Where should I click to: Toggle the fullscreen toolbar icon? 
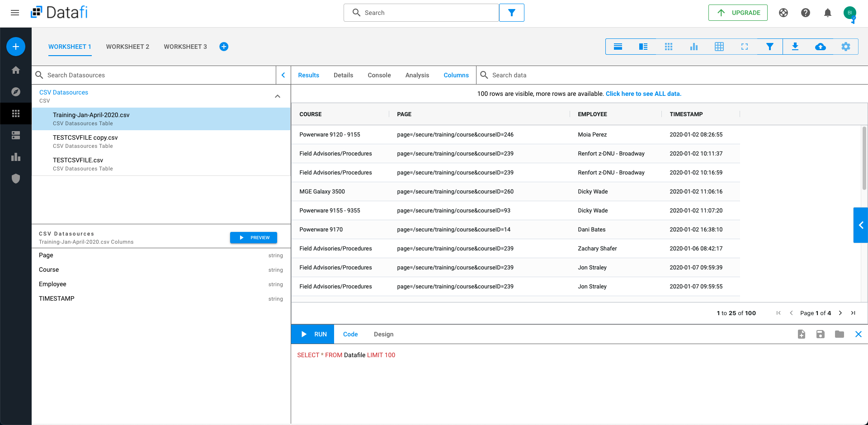745,47
